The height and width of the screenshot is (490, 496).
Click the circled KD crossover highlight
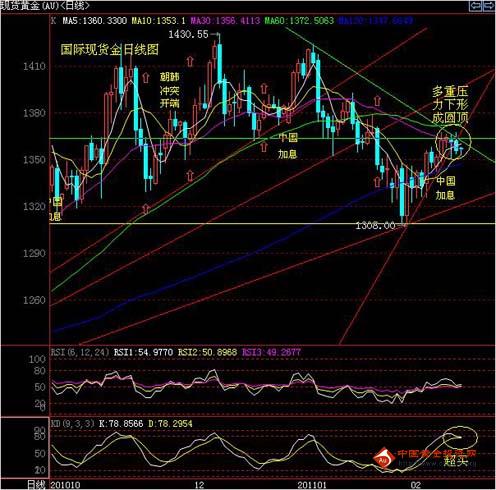coord(460,437)
